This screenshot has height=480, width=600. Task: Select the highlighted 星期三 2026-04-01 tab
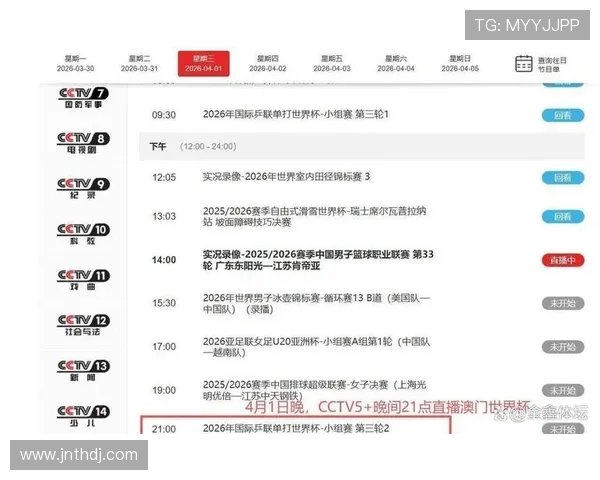tap(204, 64)
